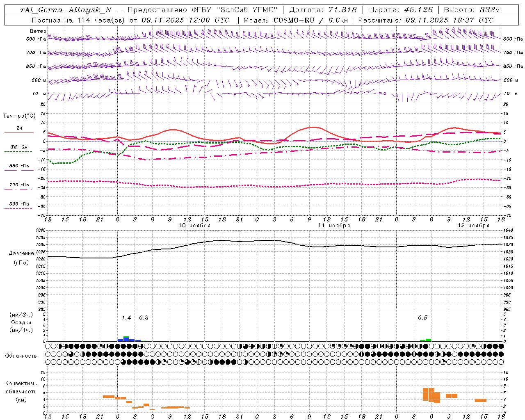Click the red line sample under '2м' legend
The image size is (525, 420).
[19, 132]
